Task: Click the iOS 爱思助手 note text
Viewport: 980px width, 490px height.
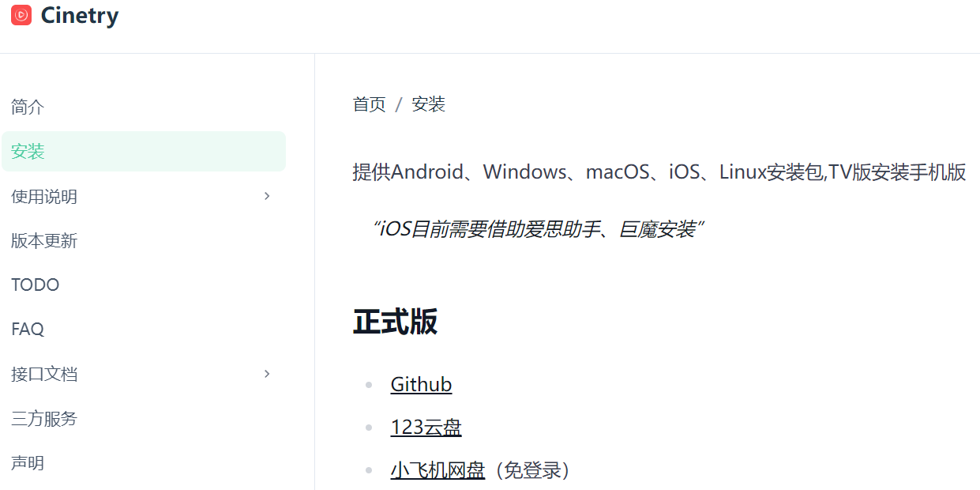Action: [537, 228]
